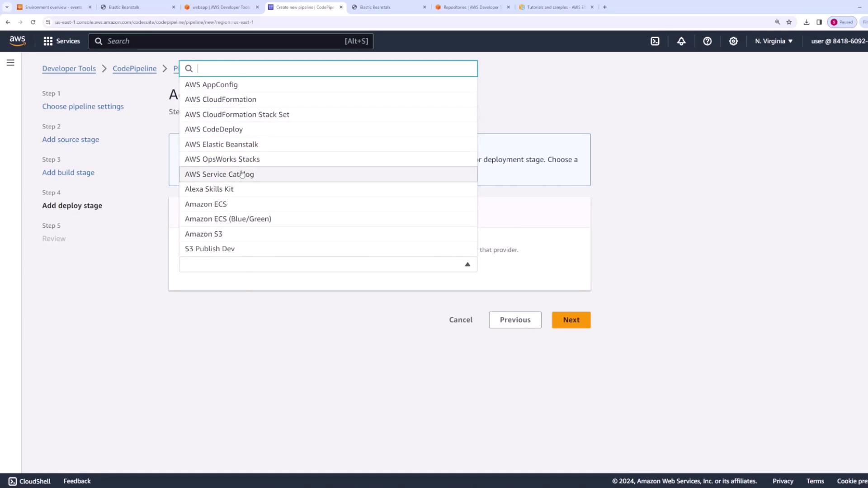Open the notifications bell

tap(681, 41)
